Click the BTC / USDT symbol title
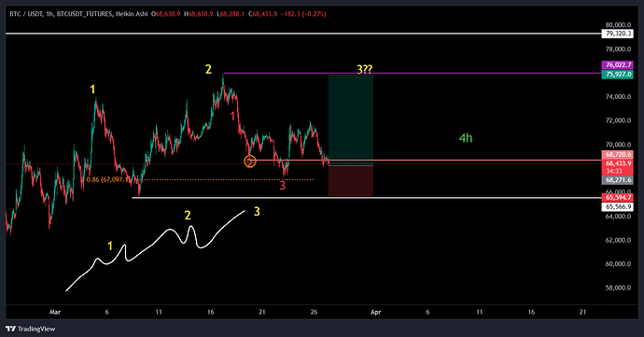Screen dimensions: 644x337 (26, 14)
